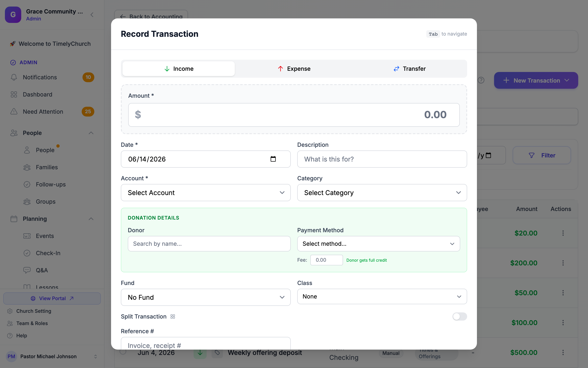
Task: Open the Select Account dropdown
Action: 206,193
